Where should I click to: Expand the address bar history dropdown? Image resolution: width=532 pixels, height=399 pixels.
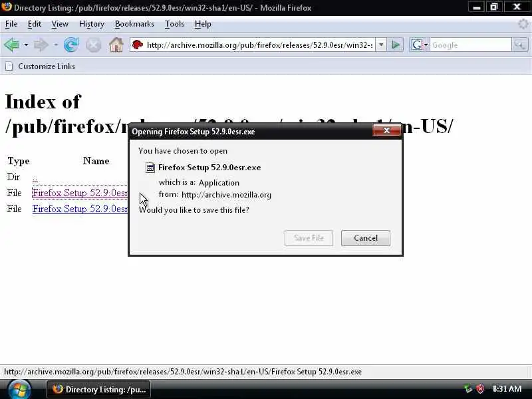pos(381,45)
